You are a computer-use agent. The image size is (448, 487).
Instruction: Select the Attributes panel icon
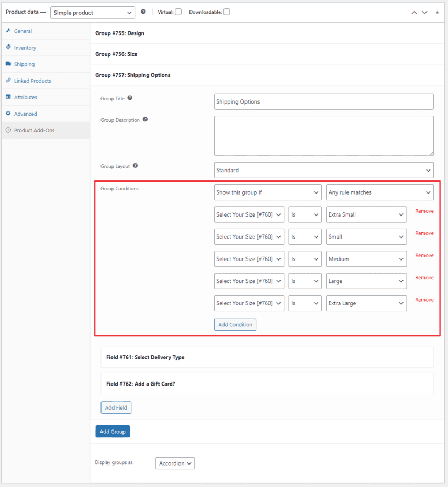[8, 97]
